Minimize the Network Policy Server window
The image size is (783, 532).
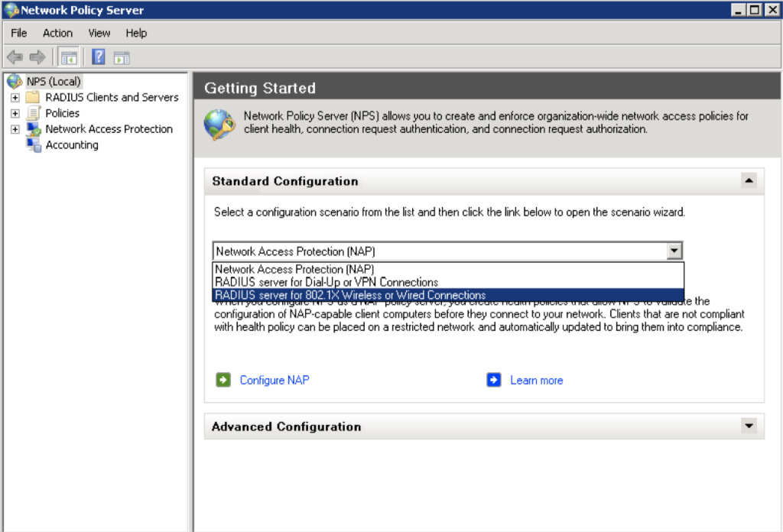pos(738,10)
